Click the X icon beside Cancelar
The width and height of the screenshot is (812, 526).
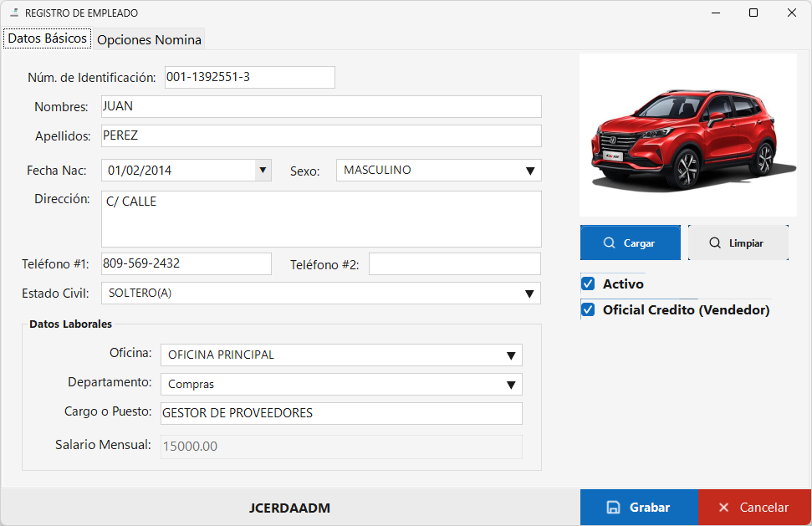pos(724,508)
